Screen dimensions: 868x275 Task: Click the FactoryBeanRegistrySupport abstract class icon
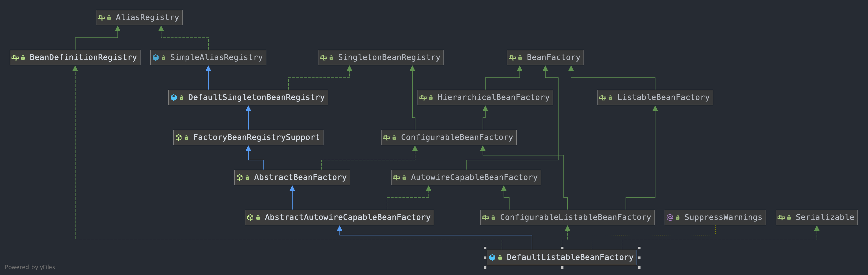[x=179, y=138]
